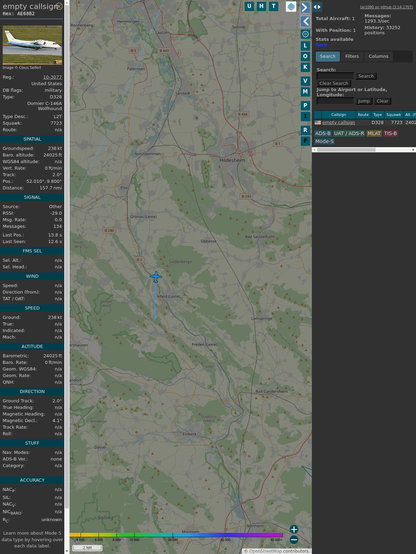Click the SPATIAL section header
This screenshot has height=554, width=416.
pos(32,139)
